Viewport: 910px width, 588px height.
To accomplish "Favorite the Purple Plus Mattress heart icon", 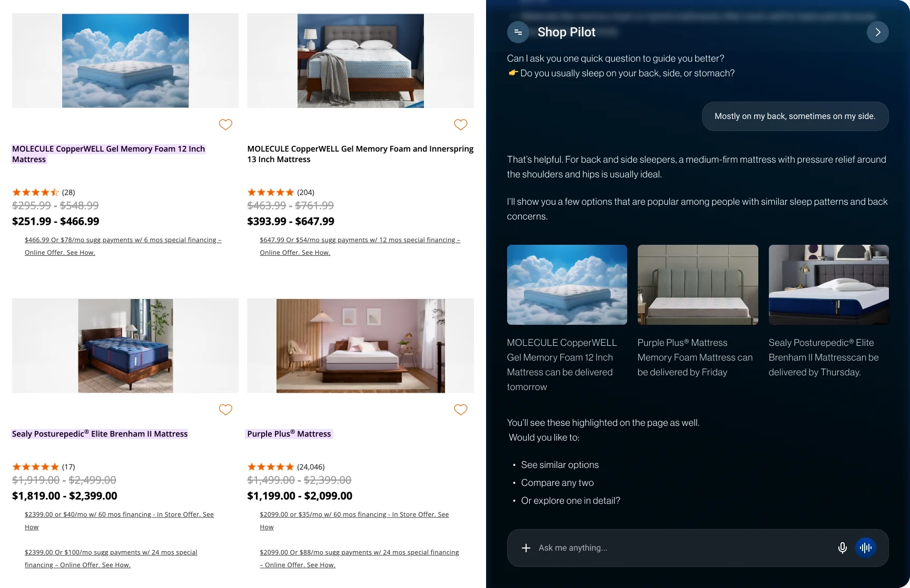I will [461, 410].
